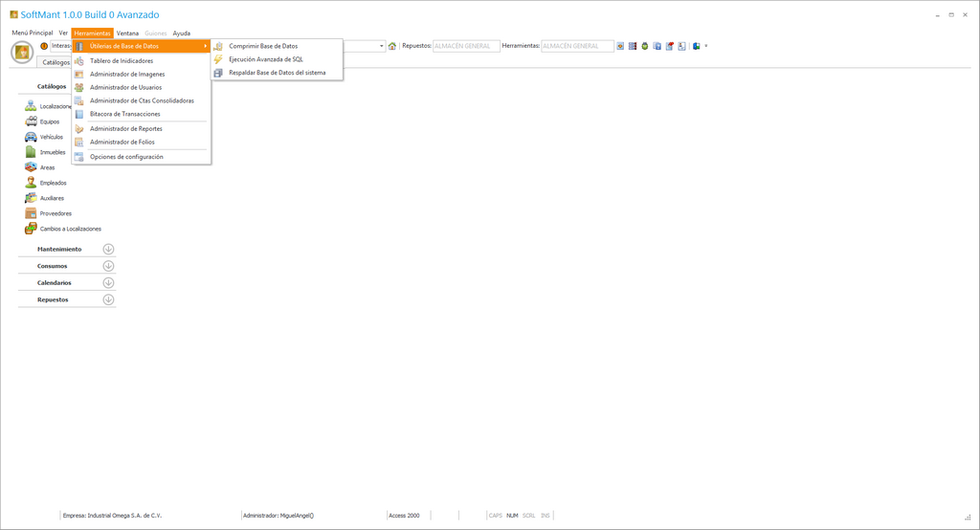
Task: Click the Herramientas warehouse input field
Action: tap(577, 46)
